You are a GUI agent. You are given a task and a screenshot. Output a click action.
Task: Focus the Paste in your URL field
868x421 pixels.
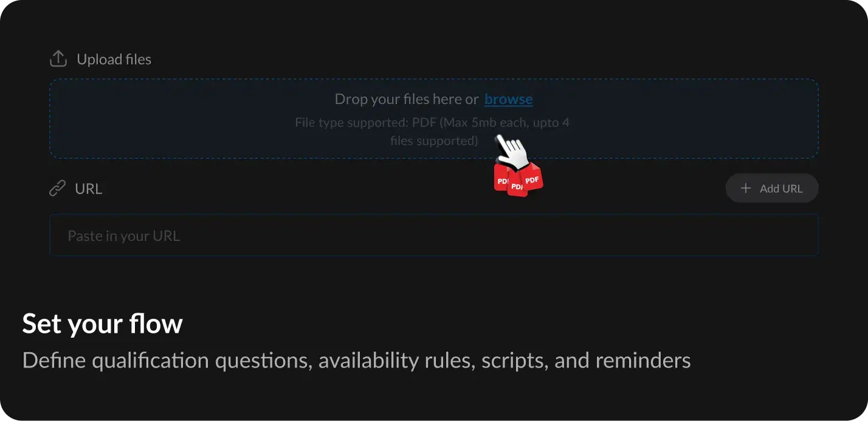tap(433, 235)
